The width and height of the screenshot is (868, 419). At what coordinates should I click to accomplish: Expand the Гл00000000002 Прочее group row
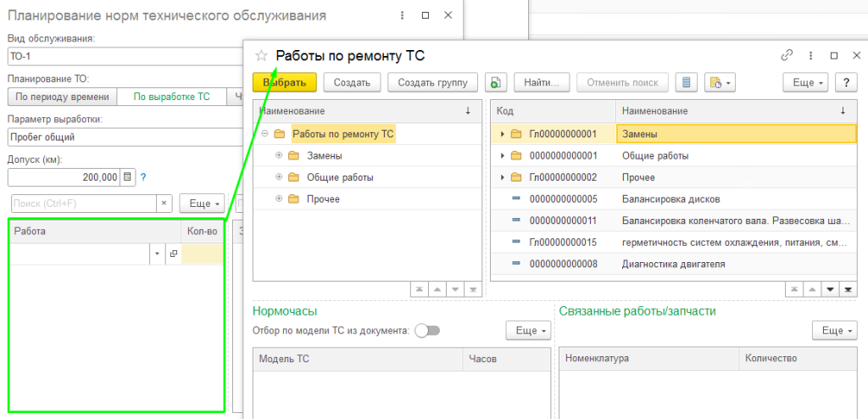503,177
